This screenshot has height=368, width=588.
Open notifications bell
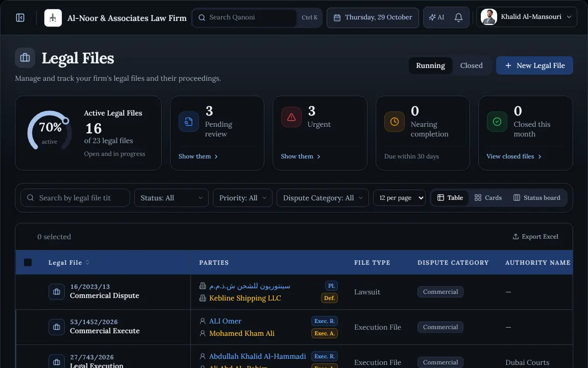pos(458,18)
